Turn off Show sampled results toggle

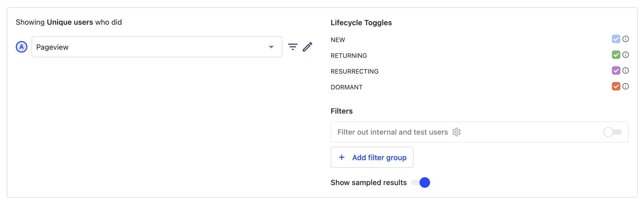(x=421, y=182)
